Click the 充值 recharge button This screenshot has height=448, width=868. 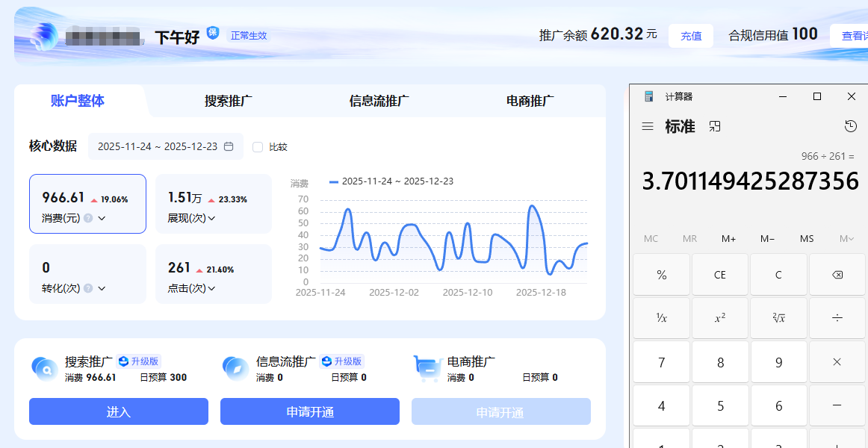pyautogui.click(x=691, y=36)
